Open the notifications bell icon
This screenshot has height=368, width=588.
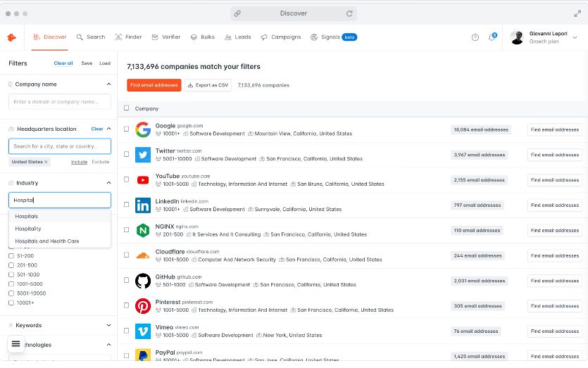492,37
